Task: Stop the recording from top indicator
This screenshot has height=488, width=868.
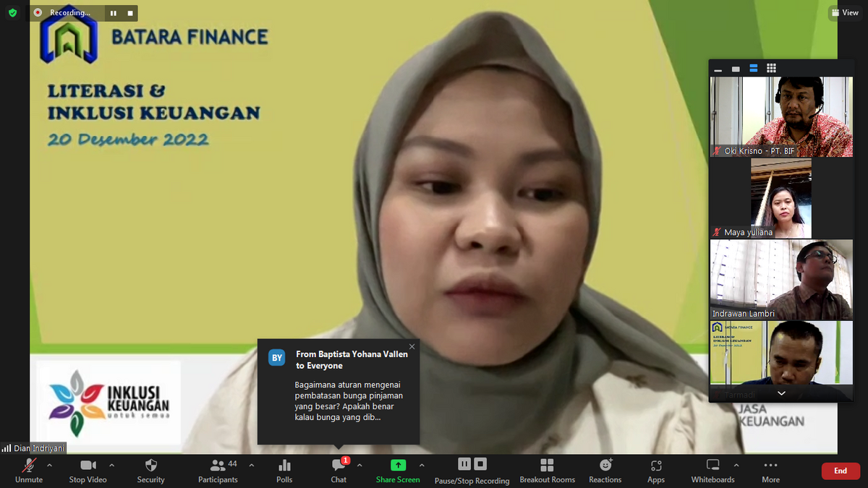Action: (x=130, y=13)
